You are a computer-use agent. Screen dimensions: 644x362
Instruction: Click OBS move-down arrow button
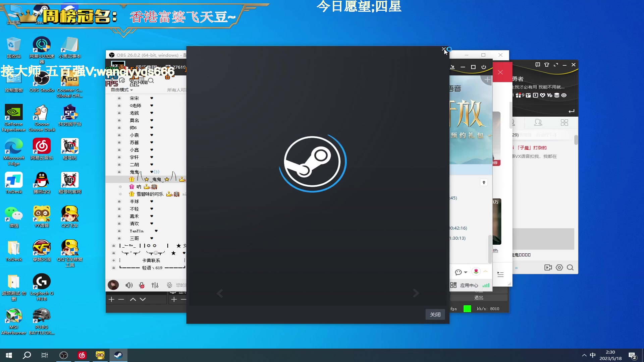(x=143, y=299)
